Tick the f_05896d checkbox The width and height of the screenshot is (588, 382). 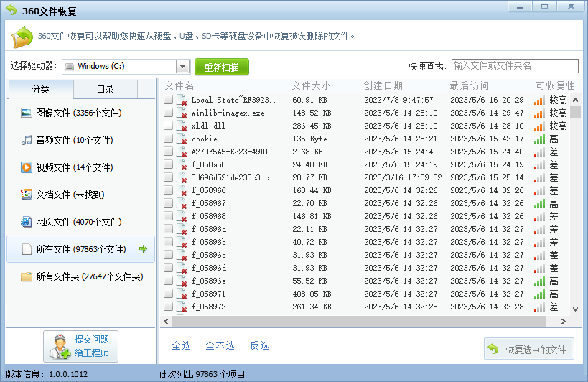click(x=168, y=268)
